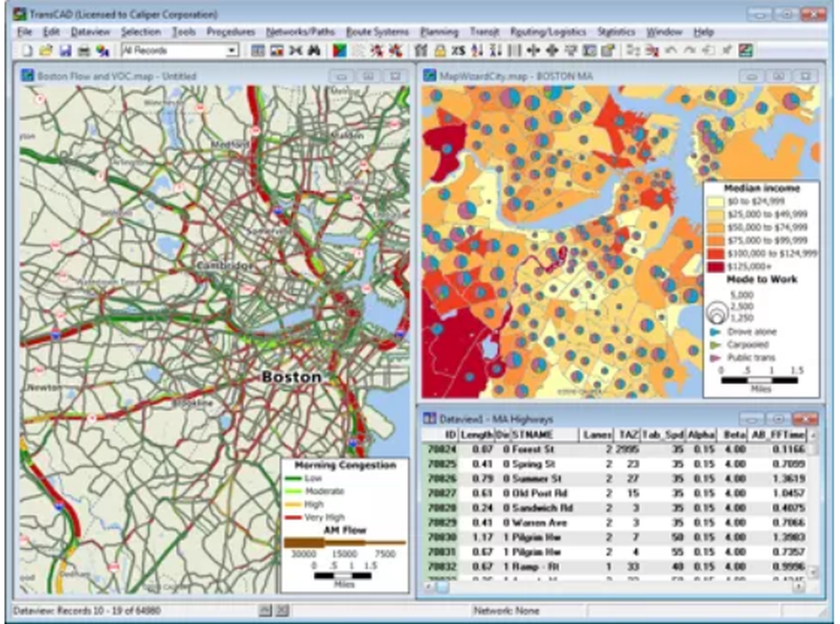This screenshot has width=840, height=624.
Task: Click the vertical bars column settings icon
Action: [514, 51]
